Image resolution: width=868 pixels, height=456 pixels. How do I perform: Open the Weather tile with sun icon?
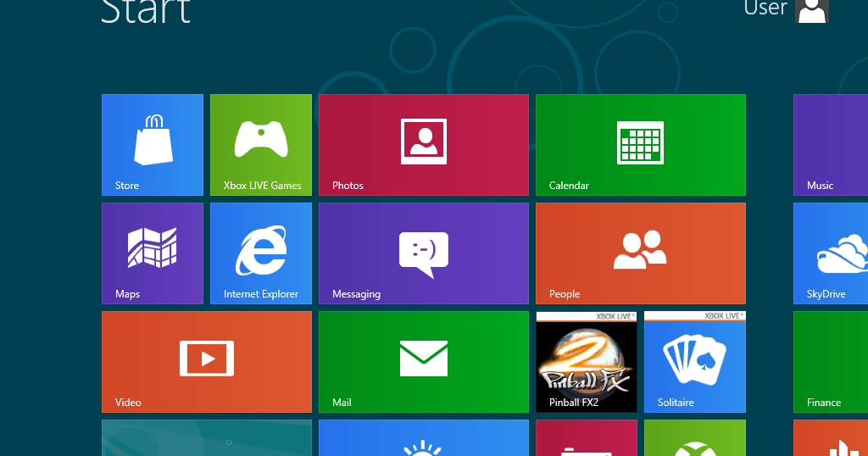tap(424, 437)
